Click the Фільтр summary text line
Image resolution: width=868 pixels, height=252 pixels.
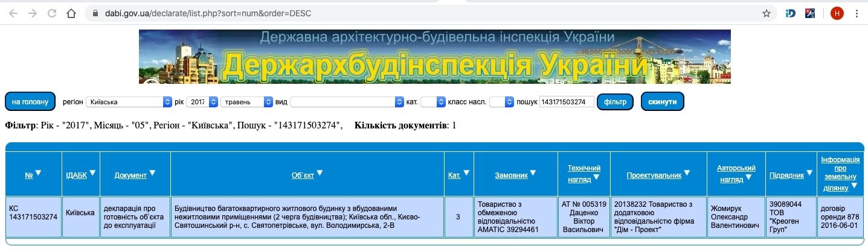point(173,125)
